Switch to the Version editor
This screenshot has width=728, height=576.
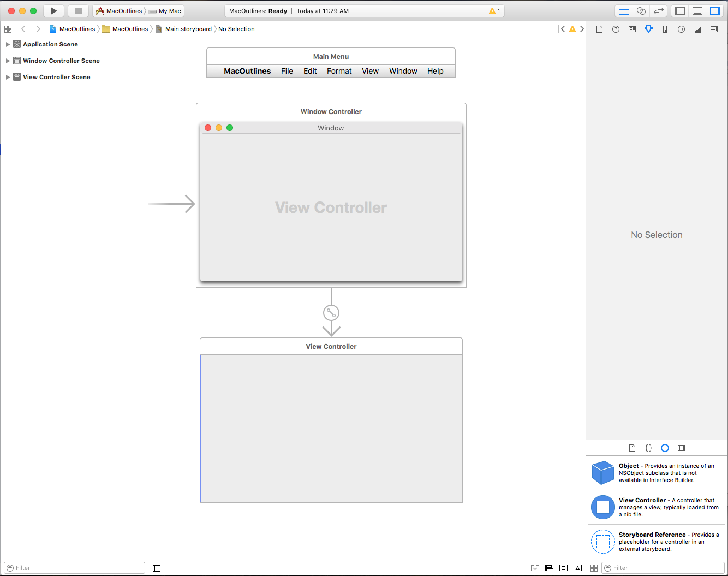pyautogui.click(x=659, y=10)
